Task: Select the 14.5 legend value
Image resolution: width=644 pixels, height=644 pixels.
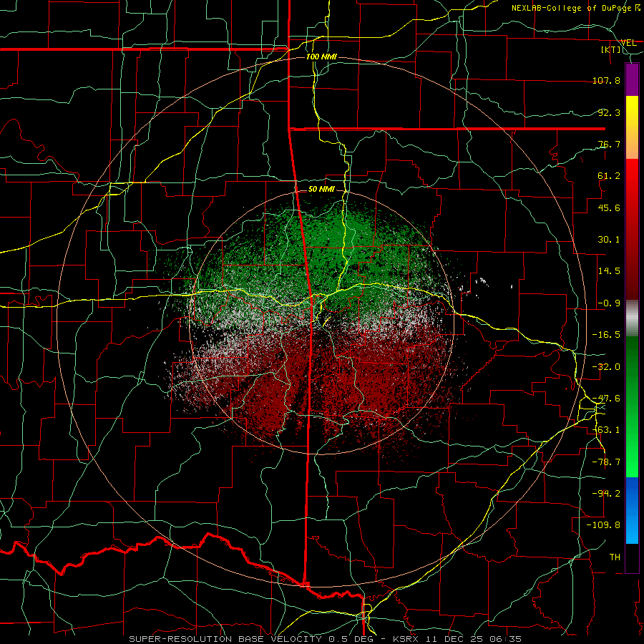Action: 609,271
